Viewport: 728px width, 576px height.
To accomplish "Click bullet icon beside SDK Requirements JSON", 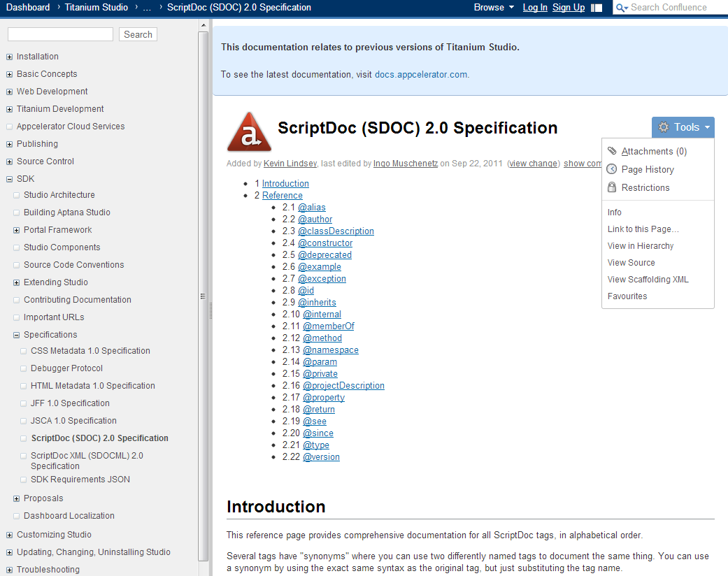I will 23,480.
